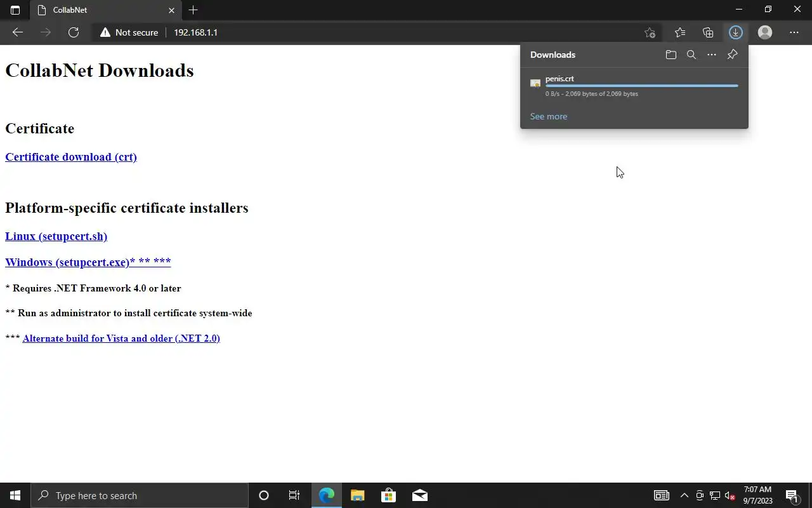Open Microsoft Store from the taskbar
The image size is (812, 508).
(x=388, y=495)
